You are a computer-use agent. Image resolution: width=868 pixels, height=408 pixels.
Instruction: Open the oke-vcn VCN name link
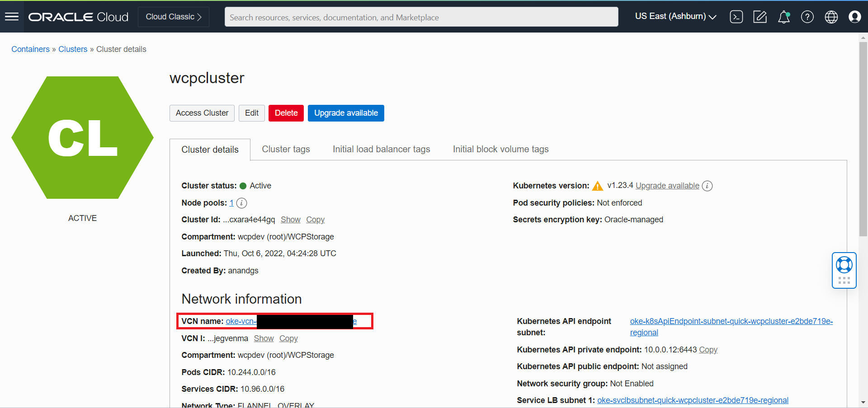pyautogui.click(x=291, y=321)
